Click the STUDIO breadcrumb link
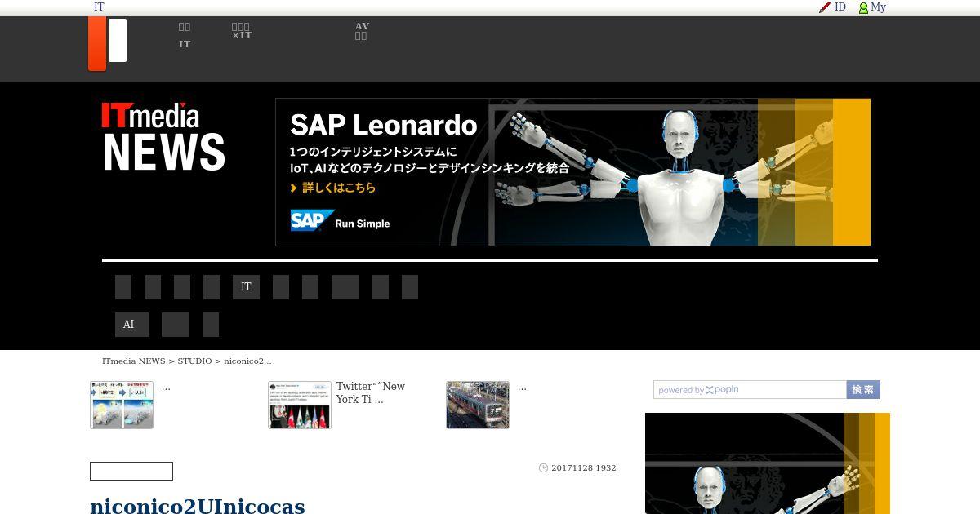The height and width of the screenshot is (514, 980). coord(194,361)
